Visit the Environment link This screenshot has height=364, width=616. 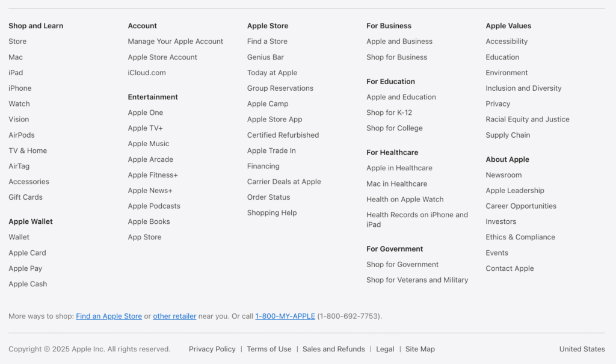507,73
